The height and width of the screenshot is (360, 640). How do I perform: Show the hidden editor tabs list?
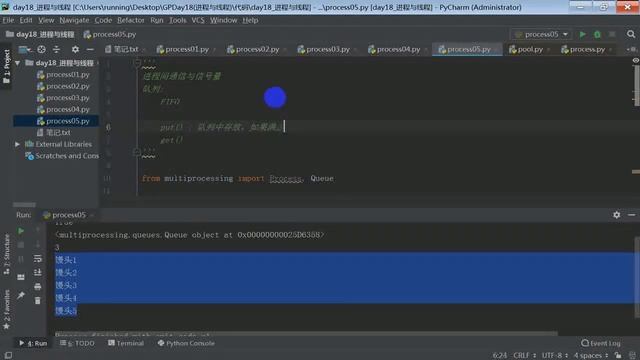[x=631, y=49]
